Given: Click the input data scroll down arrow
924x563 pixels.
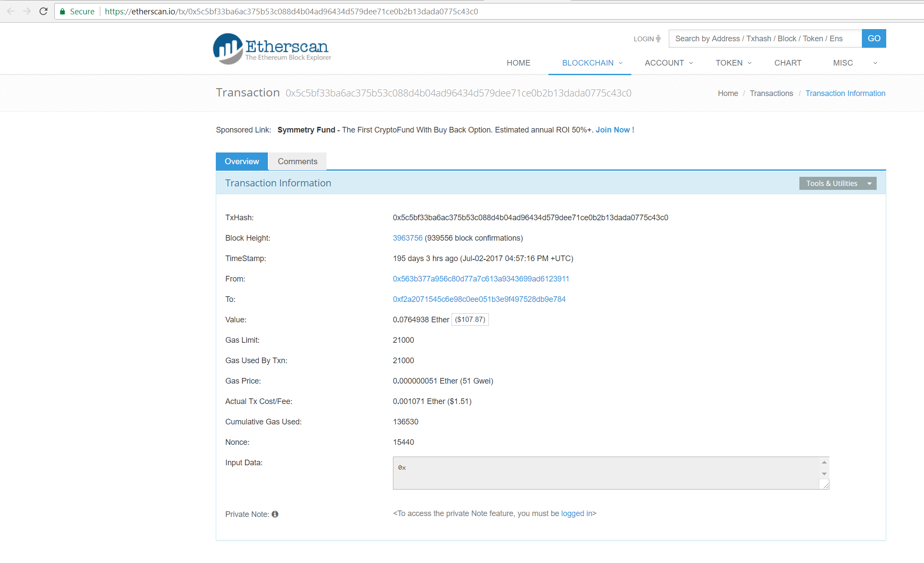Looking at the screenshot, I should (824, 474).
